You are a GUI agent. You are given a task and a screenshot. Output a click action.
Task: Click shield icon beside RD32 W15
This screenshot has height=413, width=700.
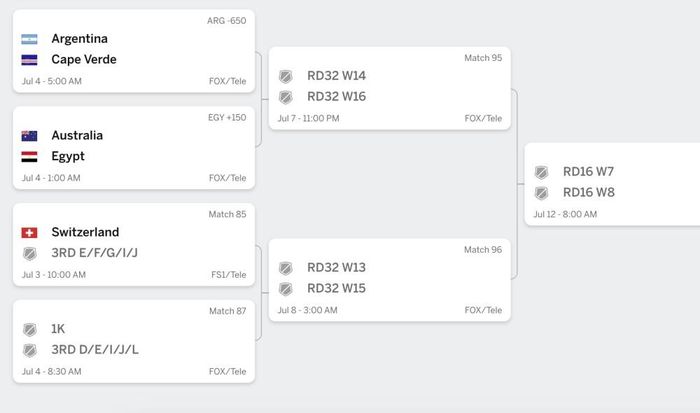click(286, 289)
